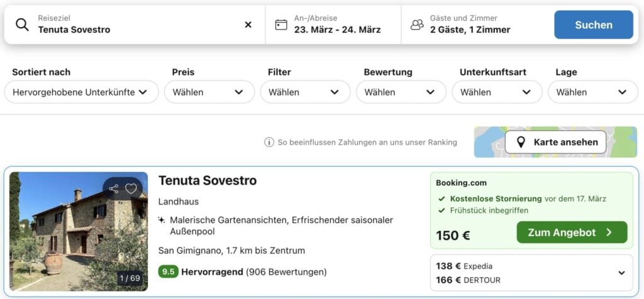Open the Bewertung dropdown
Image resolution: width=644 pixels, height=299 pixels.
point(400,92)
